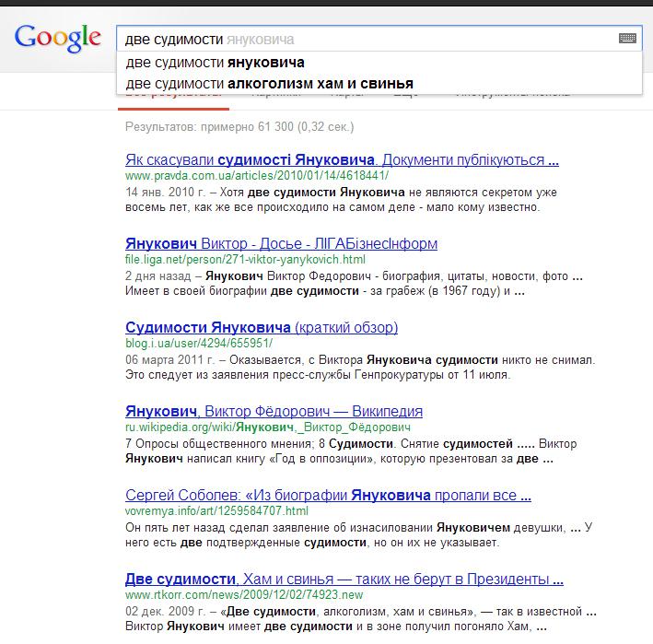
Task: Click the date '02 дек. 2009 г.' in snippet
Action: [x=166, y=611]
